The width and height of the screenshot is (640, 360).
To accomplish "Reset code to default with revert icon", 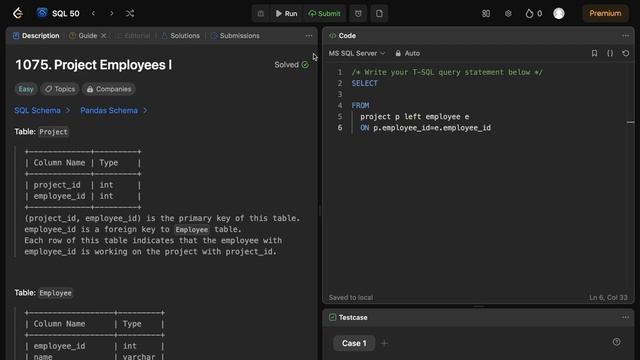I will tap(625, 53).
